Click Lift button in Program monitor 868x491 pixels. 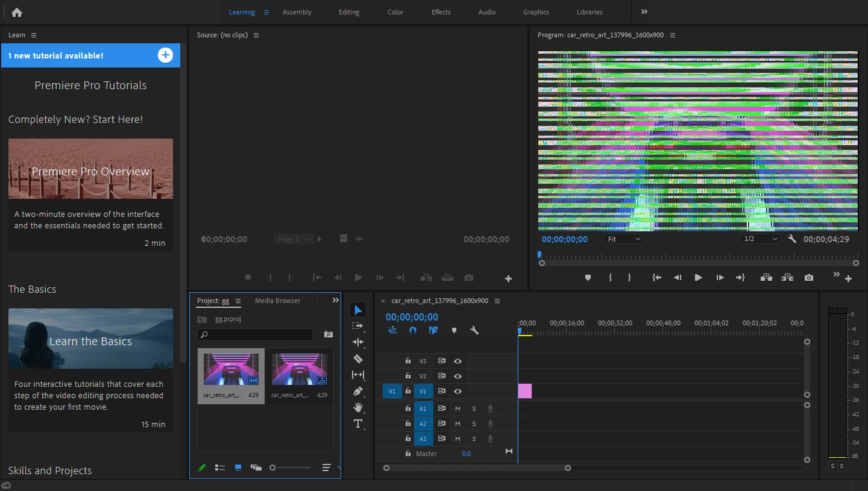click(x=766, y=278)
